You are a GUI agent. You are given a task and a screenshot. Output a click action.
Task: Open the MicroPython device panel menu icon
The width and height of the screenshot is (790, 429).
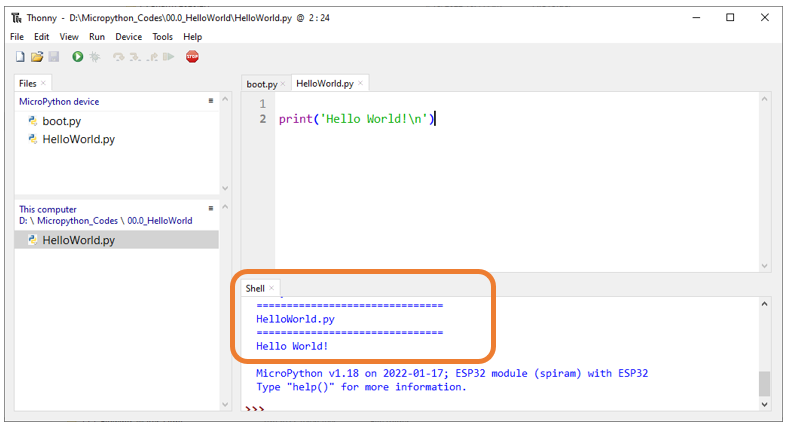tap(211, 101)
